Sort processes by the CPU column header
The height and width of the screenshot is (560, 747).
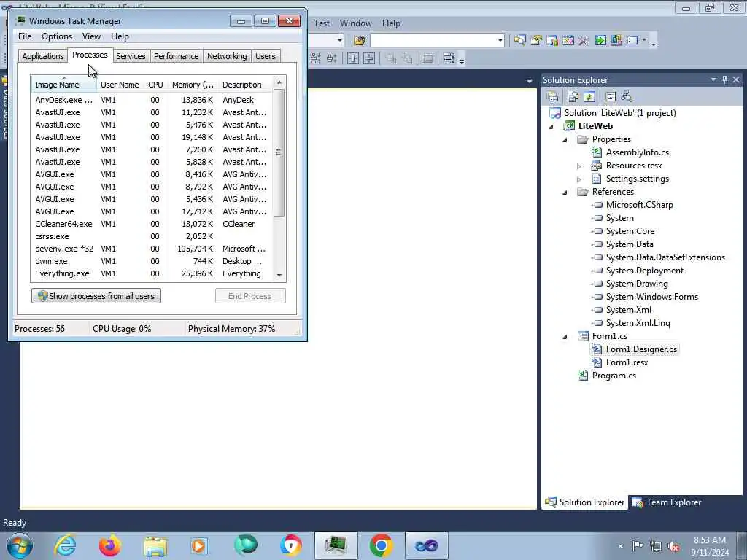[x=155, y=85]
